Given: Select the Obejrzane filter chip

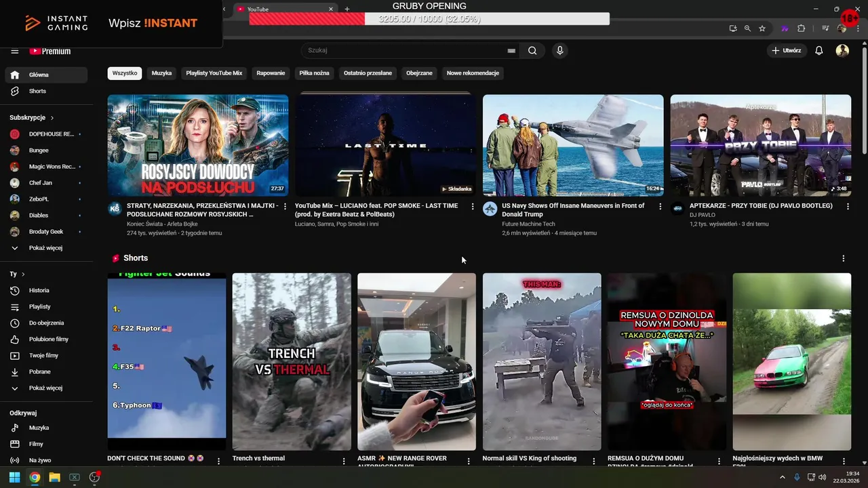Looking at the screenshot, I should (419, 73).
